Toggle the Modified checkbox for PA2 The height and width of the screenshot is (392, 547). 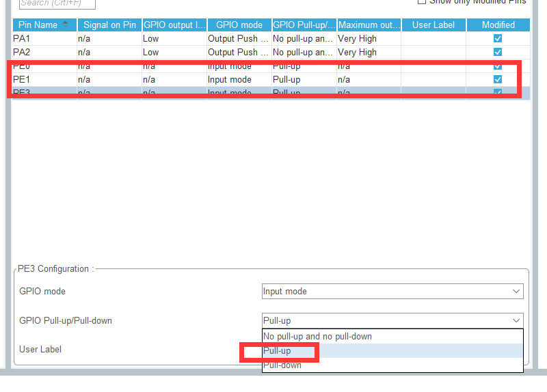click(x=498, y=53)
